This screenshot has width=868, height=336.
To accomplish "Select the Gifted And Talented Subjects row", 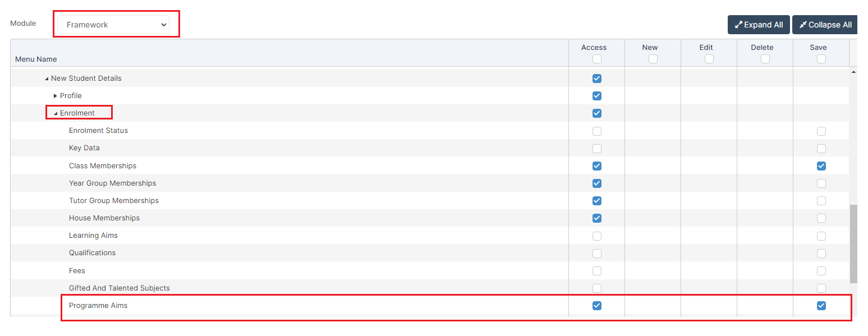I will [x=429, y=288].
